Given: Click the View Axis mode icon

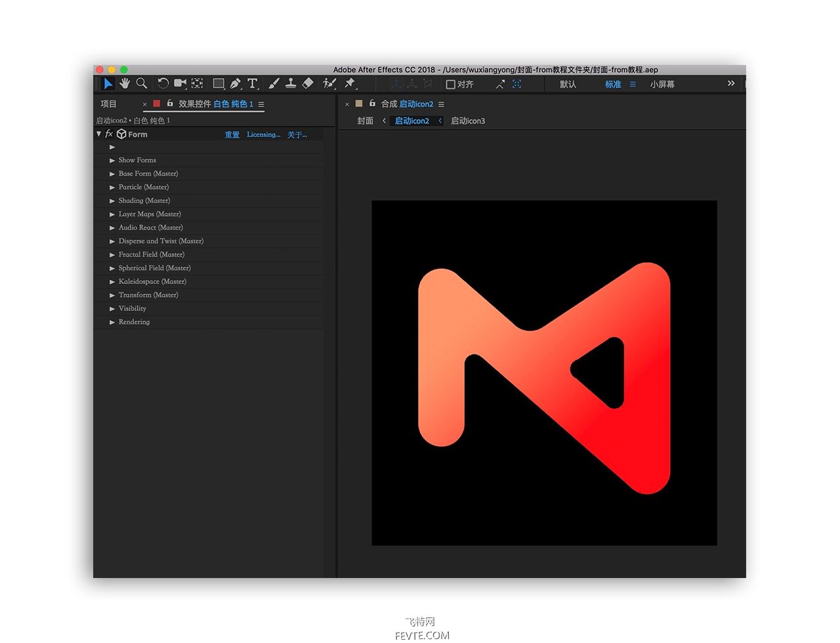Looking at the screenshot, I should point(428,84).
